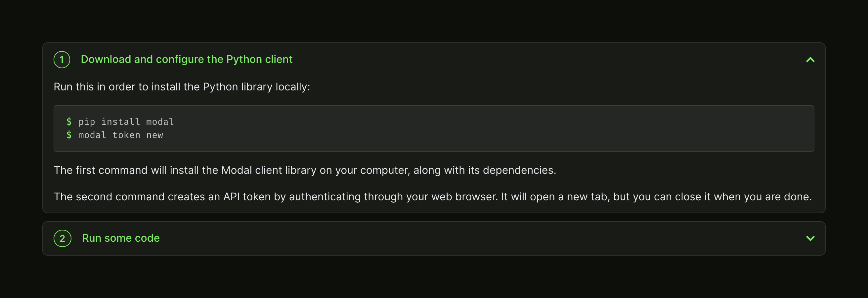This screenshot has height=298, width=868.
Task: Click the word "modal" ending the pip command
Action: (x=160, y=122)
